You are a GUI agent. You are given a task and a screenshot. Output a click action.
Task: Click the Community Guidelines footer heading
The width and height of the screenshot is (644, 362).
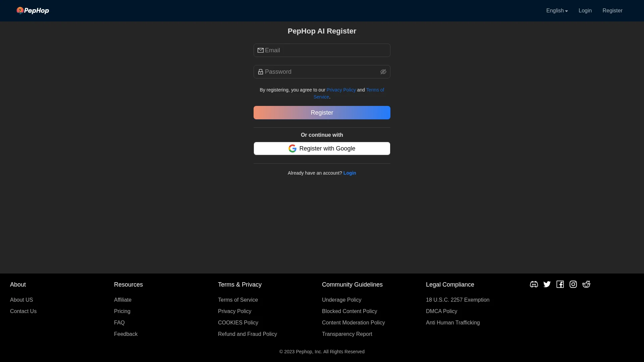[352, 285]
